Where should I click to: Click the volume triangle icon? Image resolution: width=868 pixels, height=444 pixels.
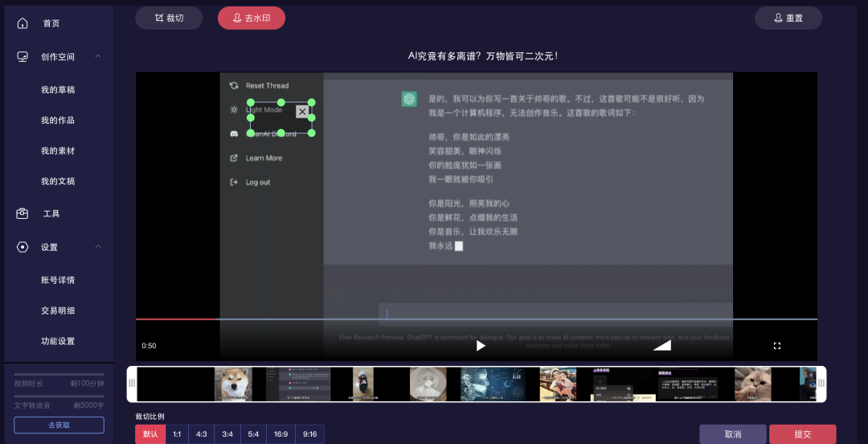[662, 345]
